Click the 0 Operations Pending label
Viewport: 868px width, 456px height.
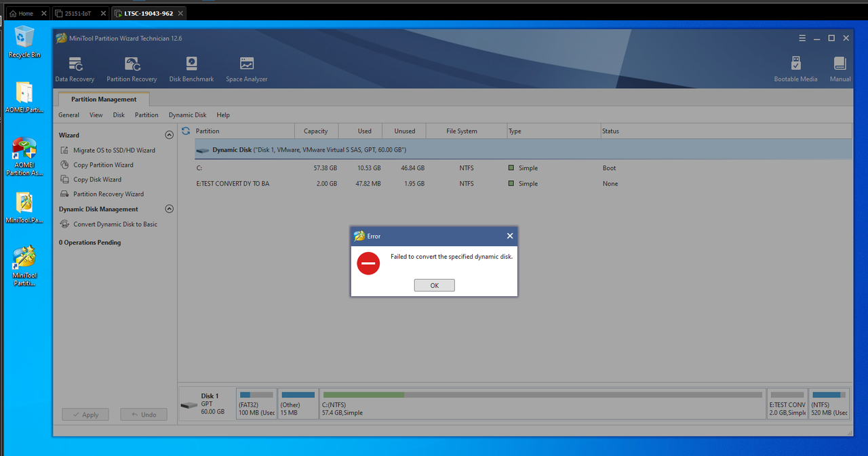[x=90, y=243]
